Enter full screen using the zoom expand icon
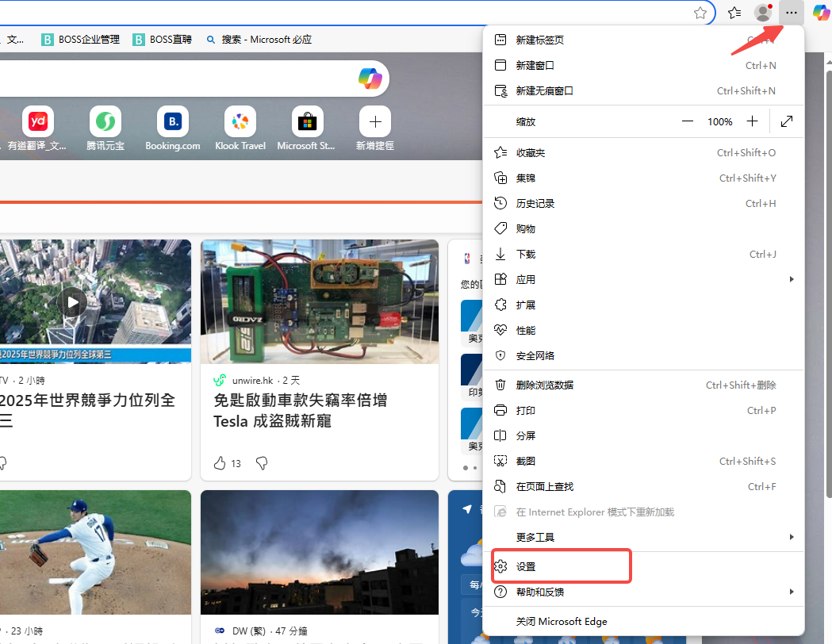 point(787,121)
